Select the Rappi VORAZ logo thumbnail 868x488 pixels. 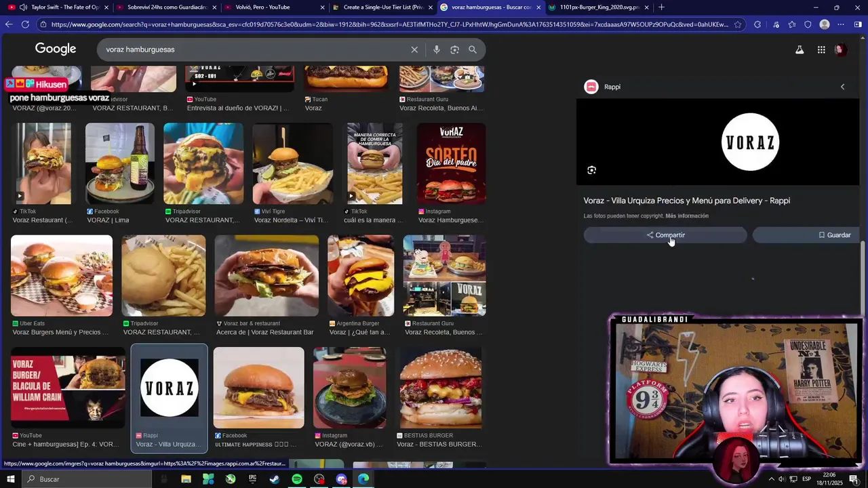[169, 388]
